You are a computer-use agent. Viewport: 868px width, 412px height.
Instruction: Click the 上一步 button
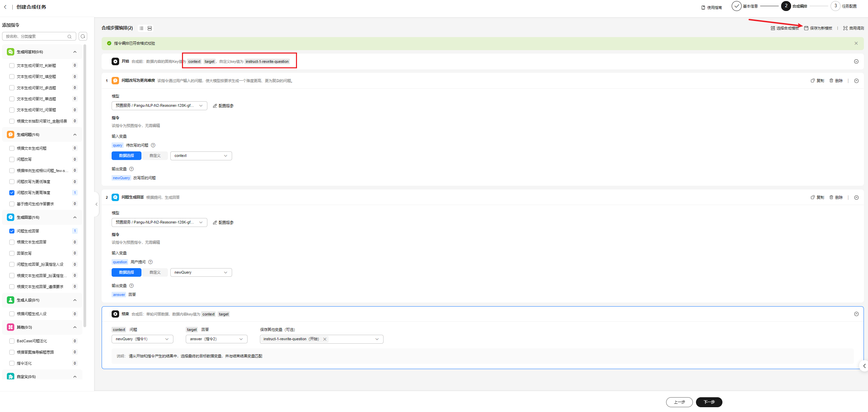(679, 402)
